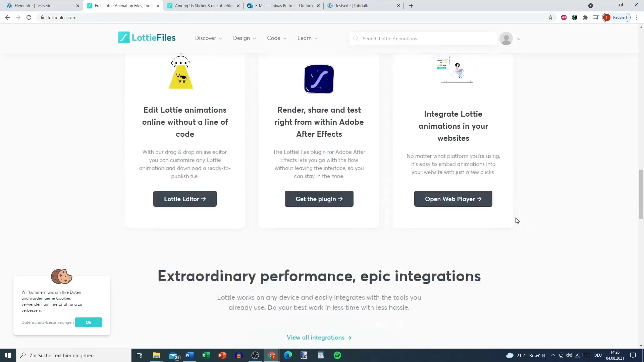
Task: Open the View all integrations link
Action: (319, 338)
